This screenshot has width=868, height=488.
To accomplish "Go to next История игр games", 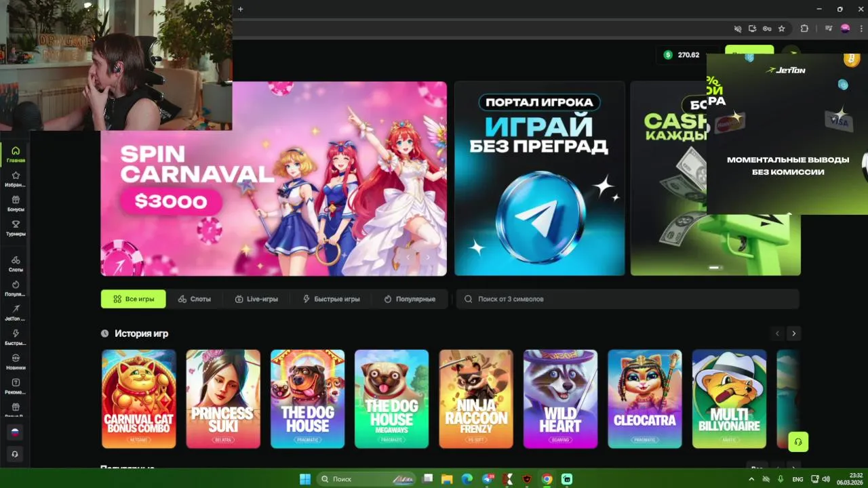I will [794, 333].
